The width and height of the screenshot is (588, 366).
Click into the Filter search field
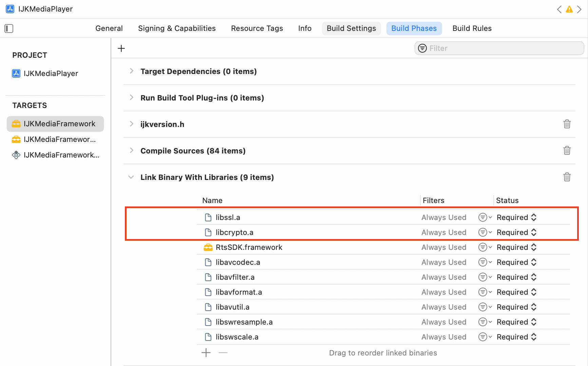tap(499, 48)
